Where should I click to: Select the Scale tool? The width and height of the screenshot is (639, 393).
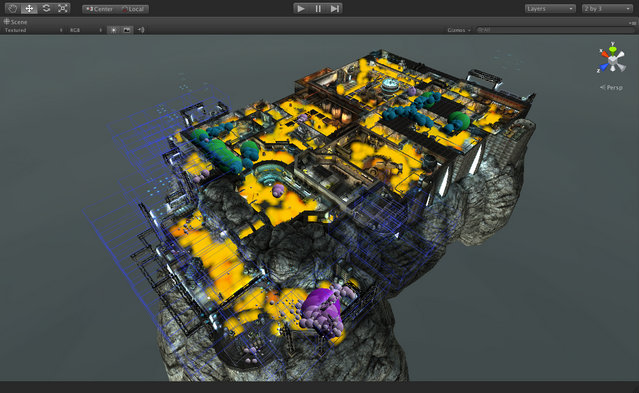tap(62, 8)
